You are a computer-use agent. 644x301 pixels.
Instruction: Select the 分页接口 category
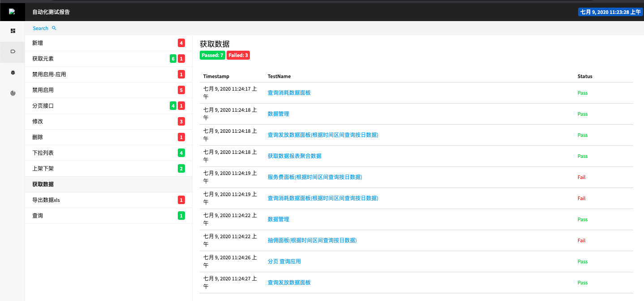click(x=43, y=106)
